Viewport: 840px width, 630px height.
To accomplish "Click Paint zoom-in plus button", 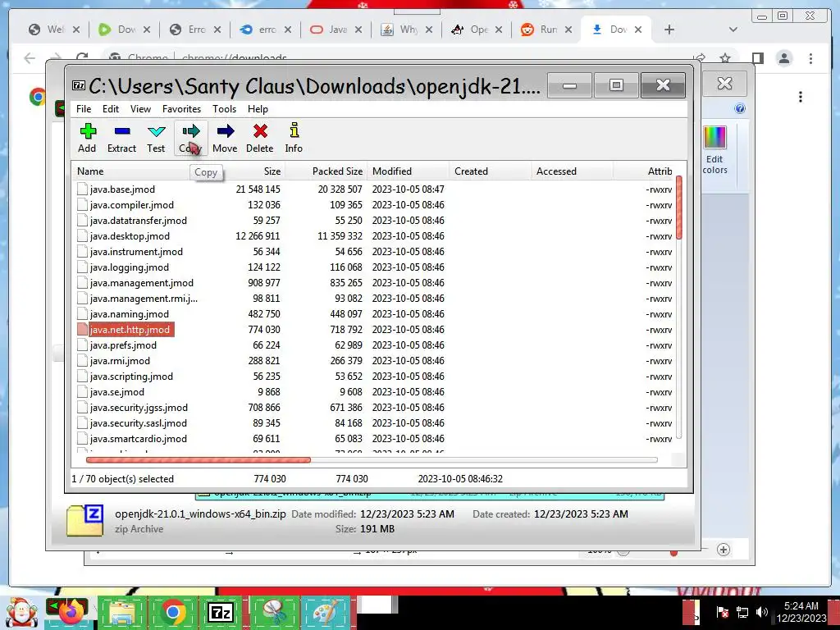I will [x=724, y=550].
